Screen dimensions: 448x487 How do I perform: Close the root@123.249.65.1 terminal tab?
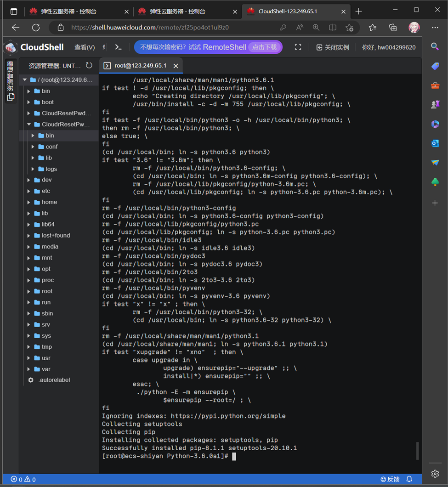(176, 66)
